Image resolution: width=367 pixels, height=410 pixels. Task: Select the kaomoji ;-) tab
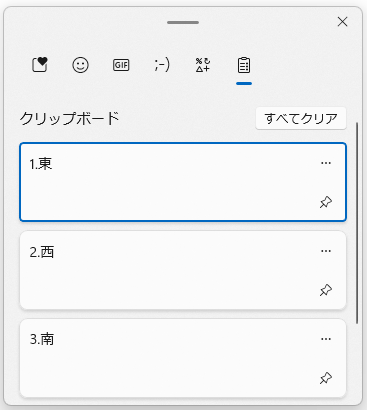tap(162, 65)
